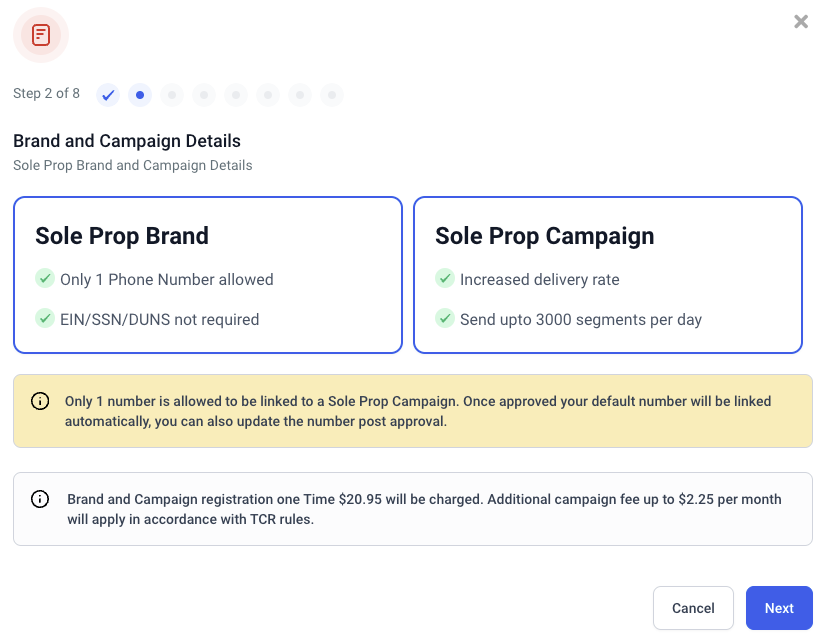Select the Sole Prop Brand card

(x=208, y=275)
